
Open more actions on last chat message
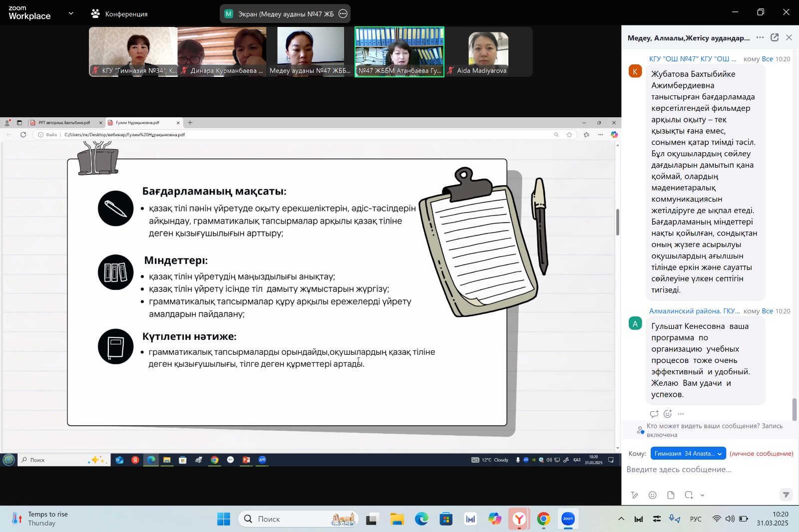tap(681, 414)
